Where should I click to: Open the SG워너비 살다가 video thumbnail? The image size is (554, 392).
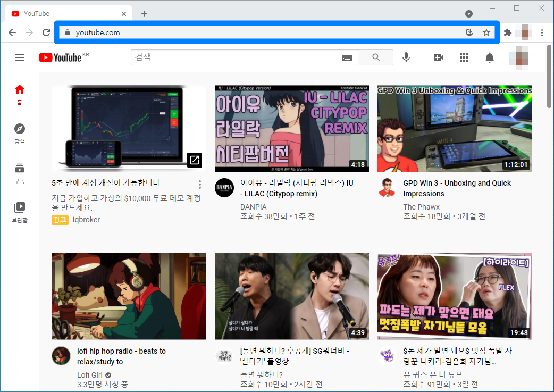tap(292, 296)
